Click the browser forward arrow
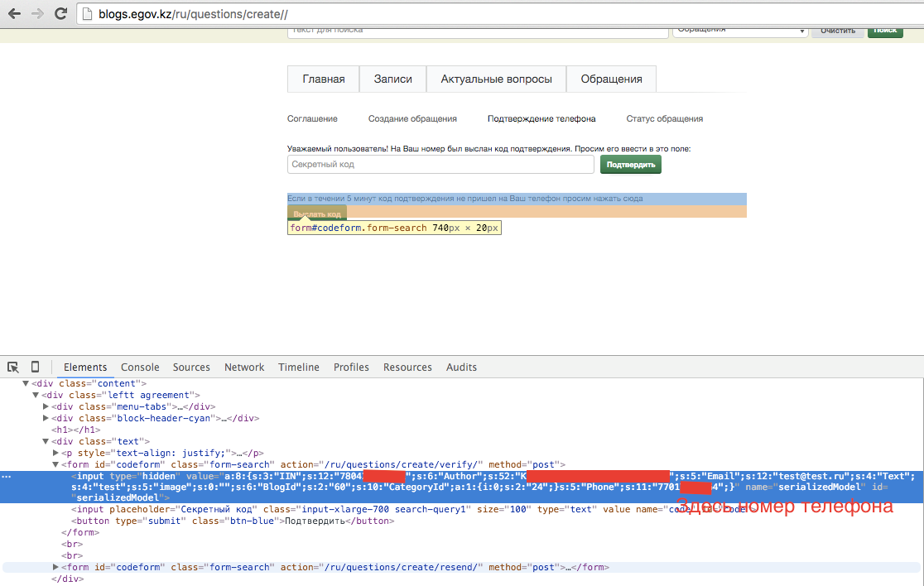Screen dimensions: 924x586 [x=37, y=13]
